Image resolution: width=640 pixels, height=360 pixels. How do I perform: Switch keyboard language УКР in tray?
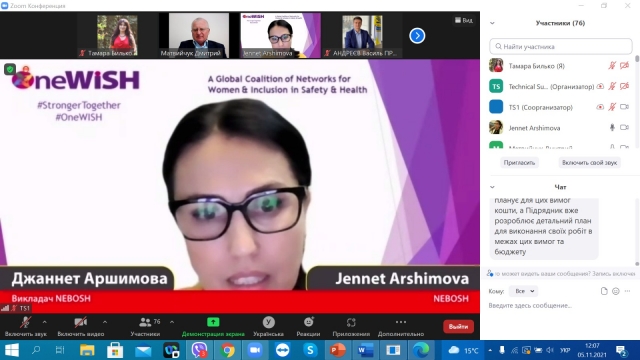point(565,350)
